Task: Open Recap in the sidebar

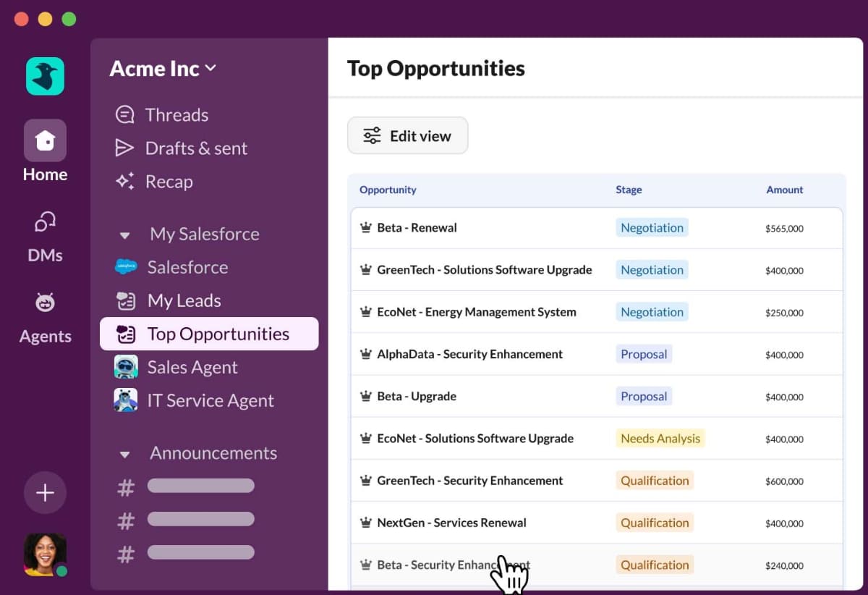Action: click(x=169, y=182)
